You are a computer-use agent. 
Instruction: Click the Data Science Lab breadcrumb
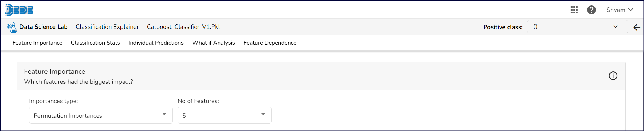(43, 27)
